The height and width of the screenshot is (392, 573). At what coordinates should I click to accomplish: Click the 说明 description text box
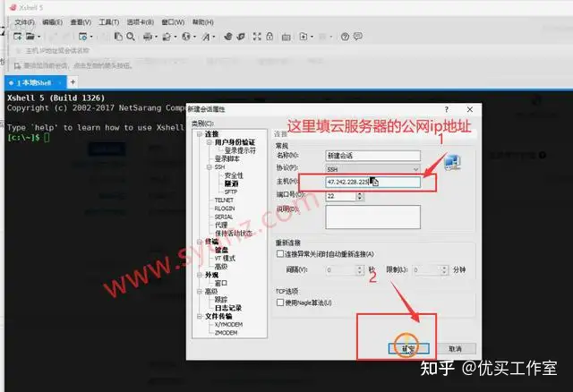point(372,217)
